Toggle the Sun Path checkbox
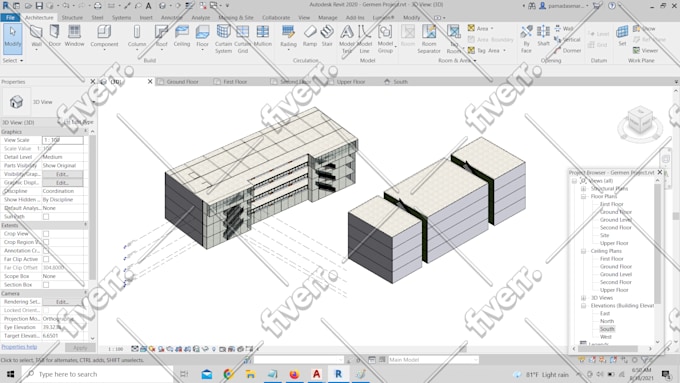 pos(46,216)
